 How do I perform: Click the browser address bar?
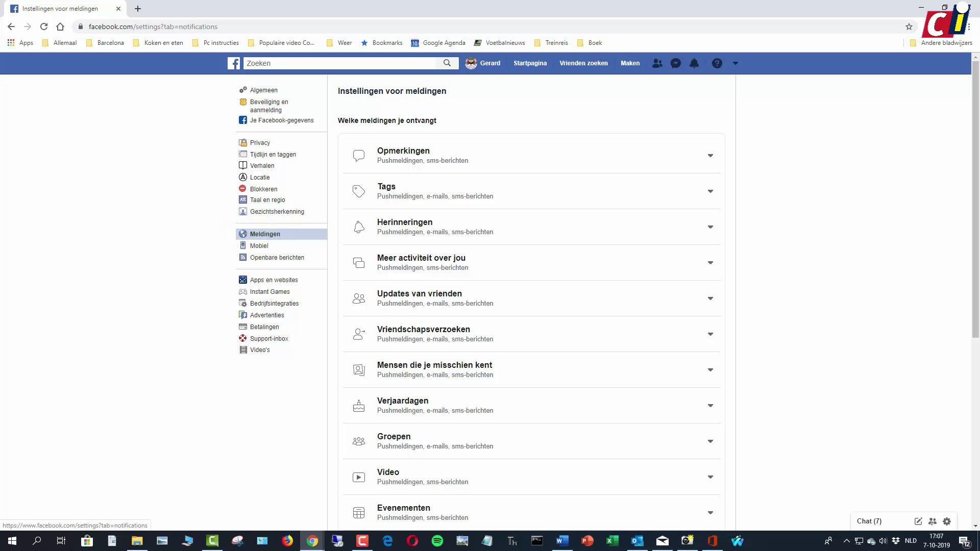tap(490, 27)
